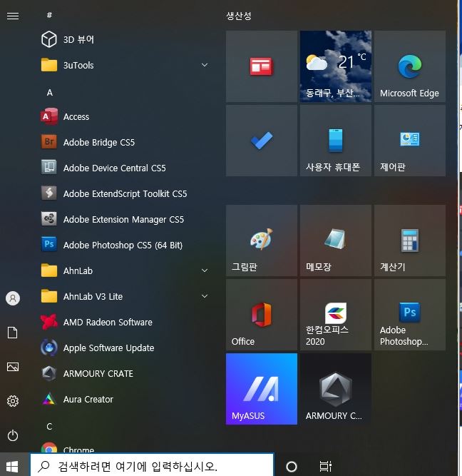Launch Adobe Photoshop CS5 (64 Bit) from list
Screen dimensions: 462x476
[x=124, y=245]
